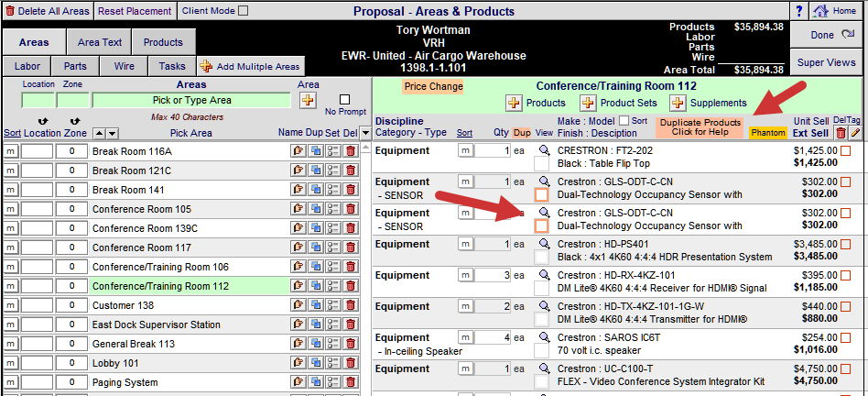Screen dimensions: 868x396
Task: Check DelTag box for SAROS IC6T row
Action: click(x=845, y=338)
